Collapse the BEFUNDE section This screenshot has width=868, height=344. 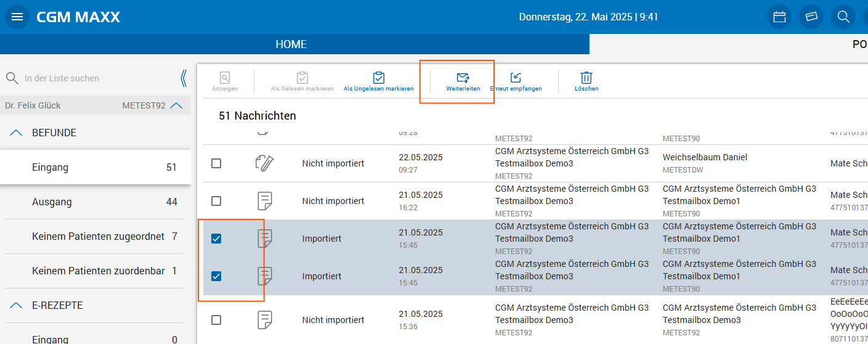point(17,133)
